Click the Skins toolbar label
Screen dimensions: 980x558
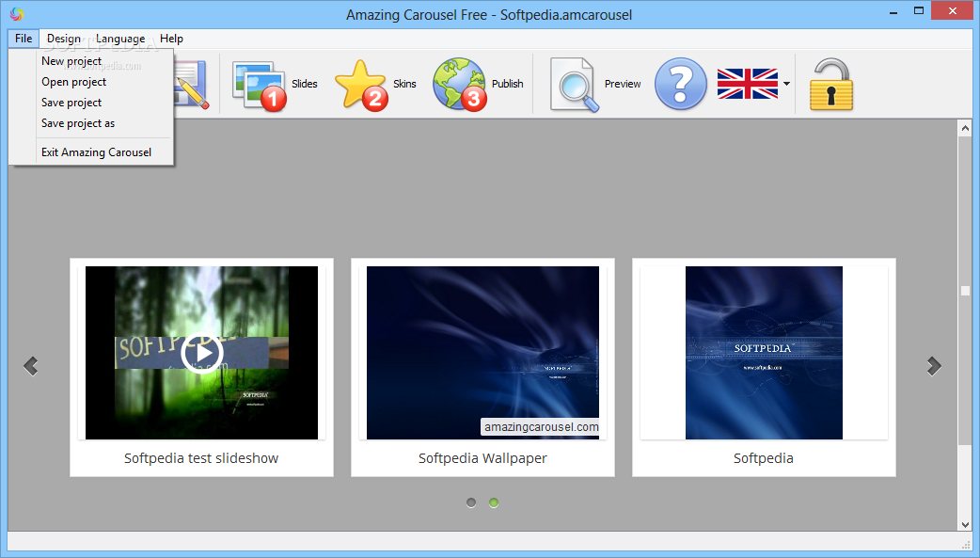pos(404,84)
